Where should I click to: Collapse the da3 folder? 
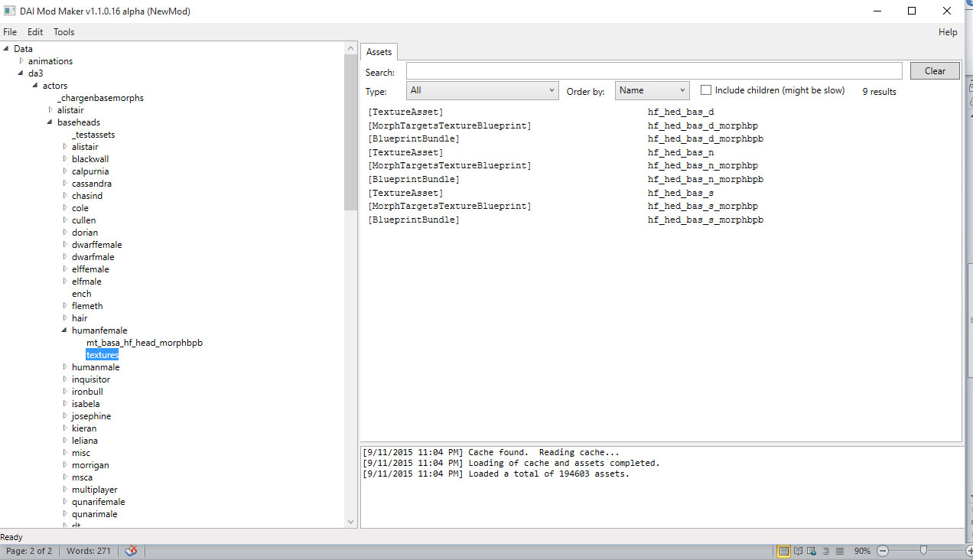(21, 73)
